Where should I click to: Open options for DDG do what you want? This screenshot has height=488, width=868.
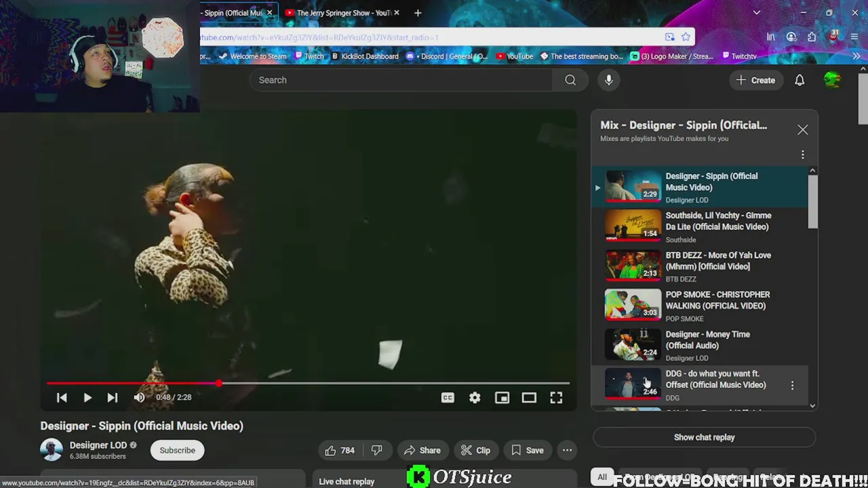click(x=792, y=385)
